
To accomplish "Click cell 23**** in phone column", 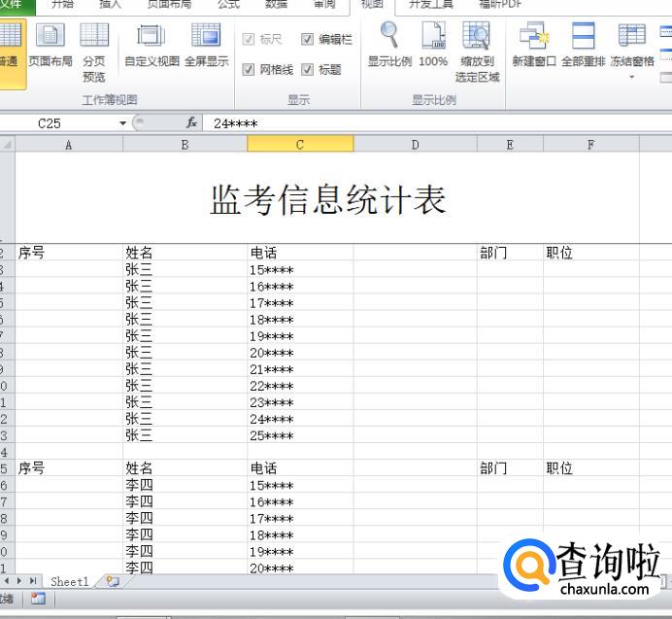I will 300,402.
